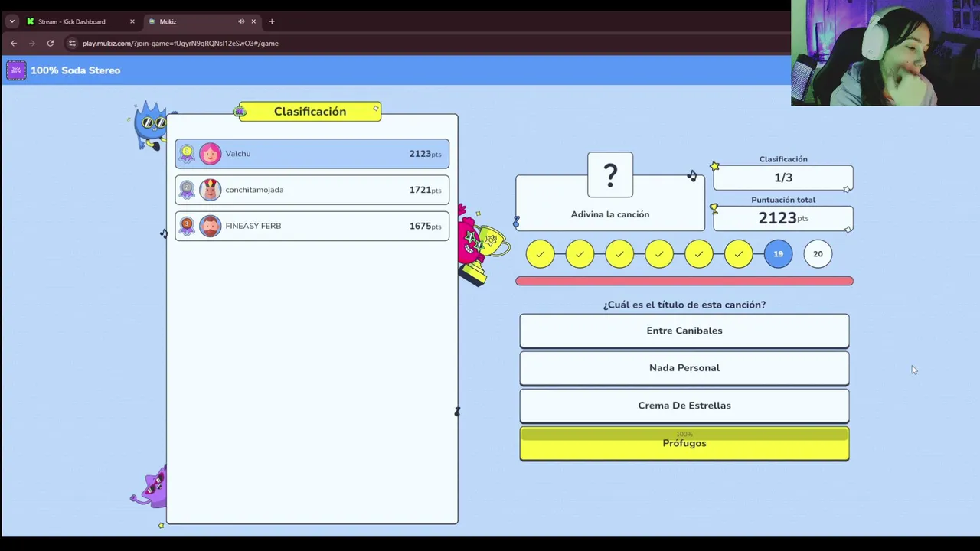980x551 pixels.
Task: Go back with the browser back arrow
Action: pos(14,44)
